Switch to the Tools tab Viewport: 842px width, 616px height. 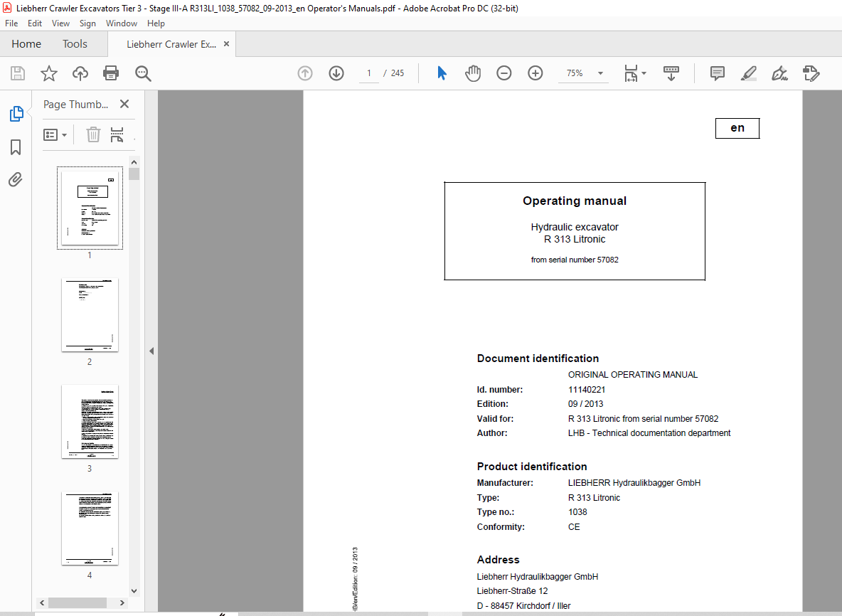coord(75,44)
